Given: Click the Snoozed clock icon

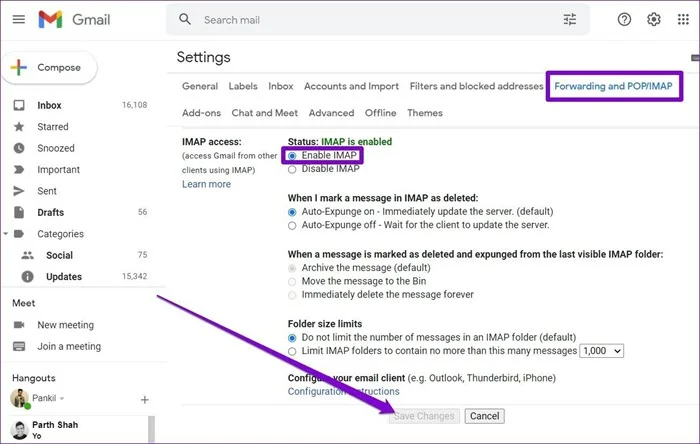Looking at the screenshot, I should tap(19, 148).
